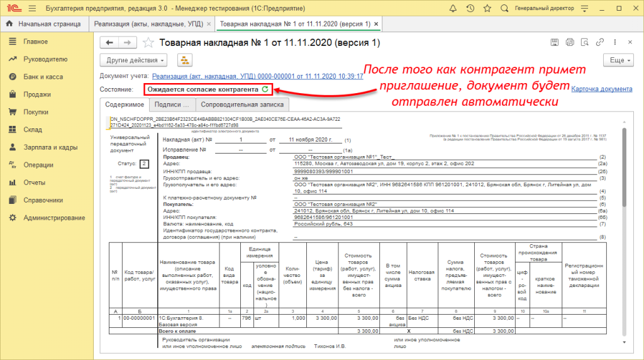The image size is (644, 360).
Task: Click seller name ООО "Тестовая организация №1"_Тест_
Action: pyautogui.click(x=344, y=157)
